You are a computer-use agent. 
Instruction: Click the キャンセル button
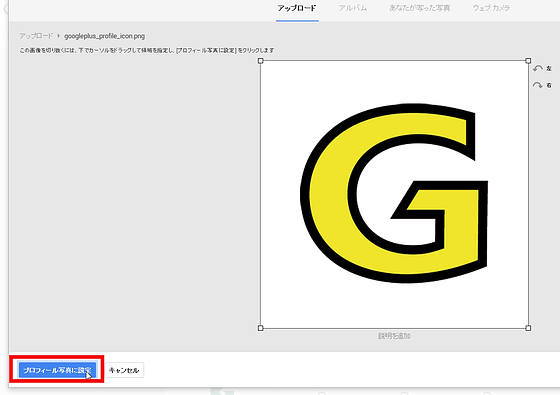[x=124, y=370]
